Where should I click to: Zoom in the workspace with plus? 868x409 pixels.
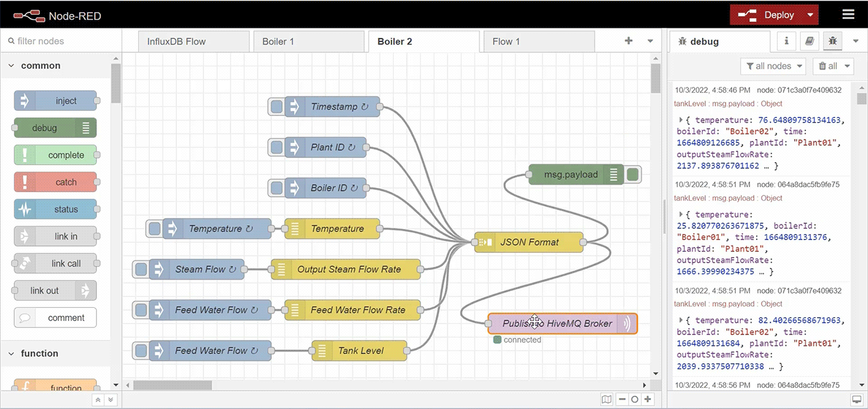coord(648,400)
